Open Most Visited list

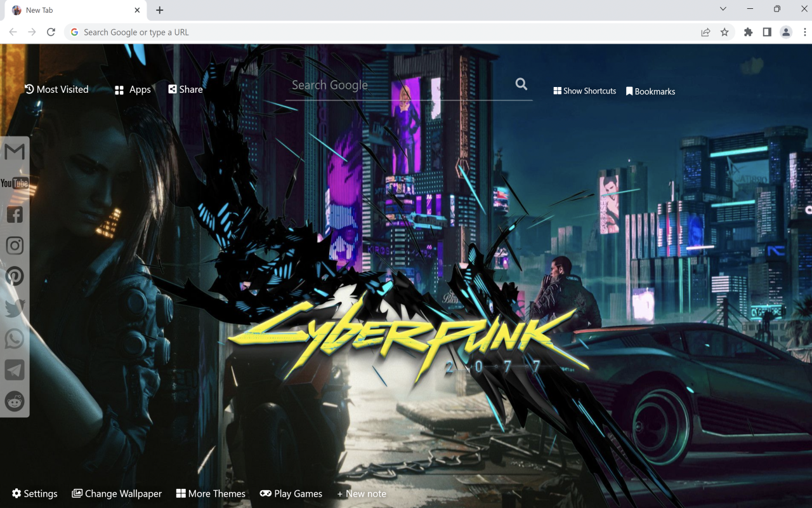[56, 90]
